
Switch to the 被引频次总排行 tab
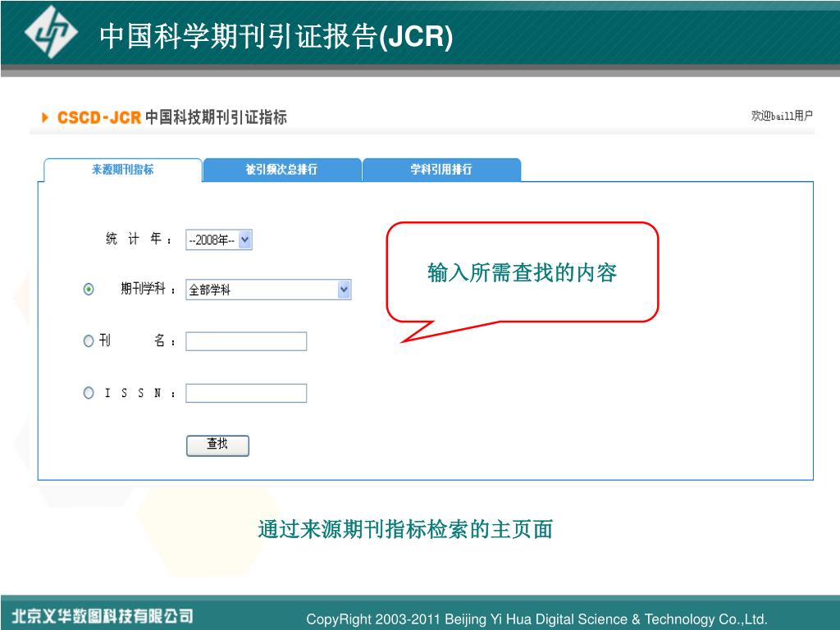pyautogui.click(x=282, y=170)
